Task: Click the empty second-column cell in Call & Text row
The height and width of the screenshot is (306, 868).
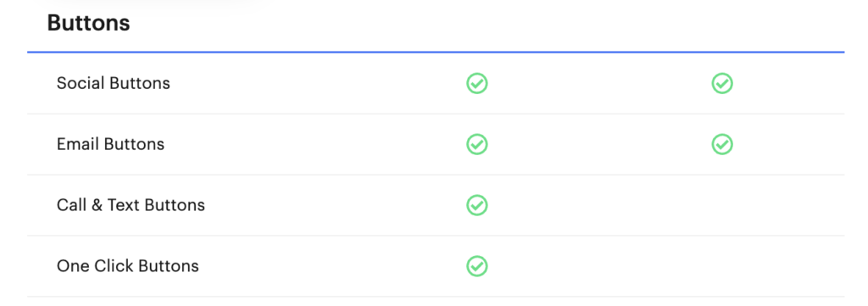Action: click(722, 205)
